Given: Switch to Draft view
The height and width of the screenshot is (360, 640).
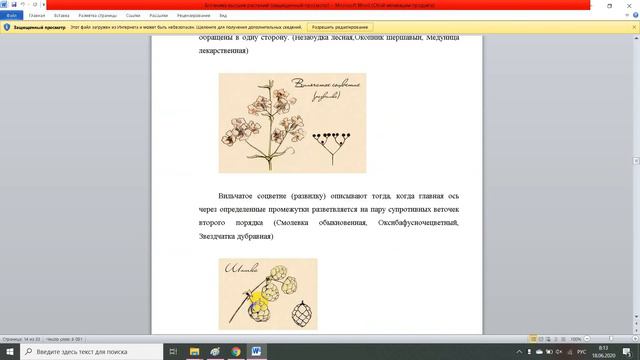Looking at the screenshot, I should pos(563,339).
